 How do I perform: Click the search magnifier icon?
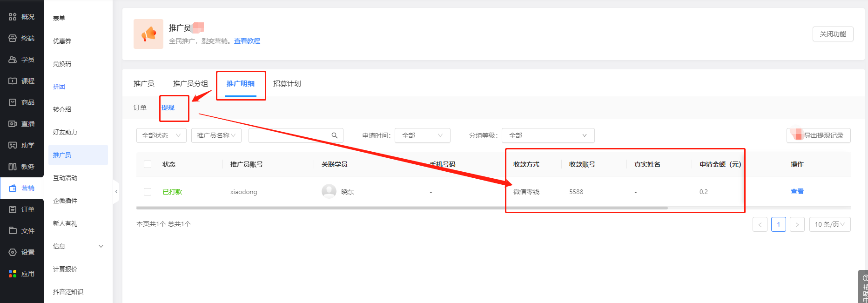(x=334, y=135)
